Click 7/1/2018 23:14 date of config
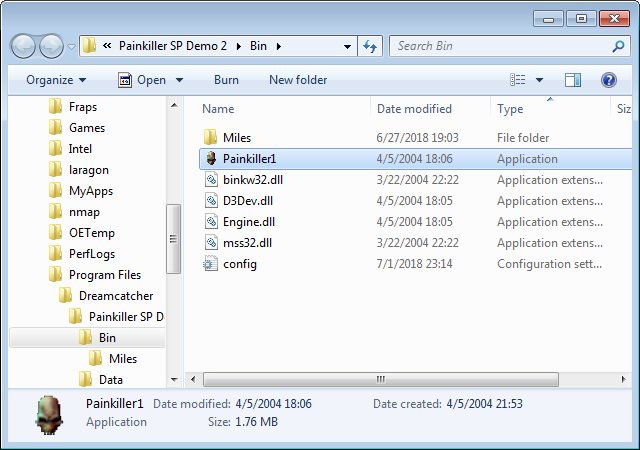This screenshot has width=640, height=450. (414, 264)
